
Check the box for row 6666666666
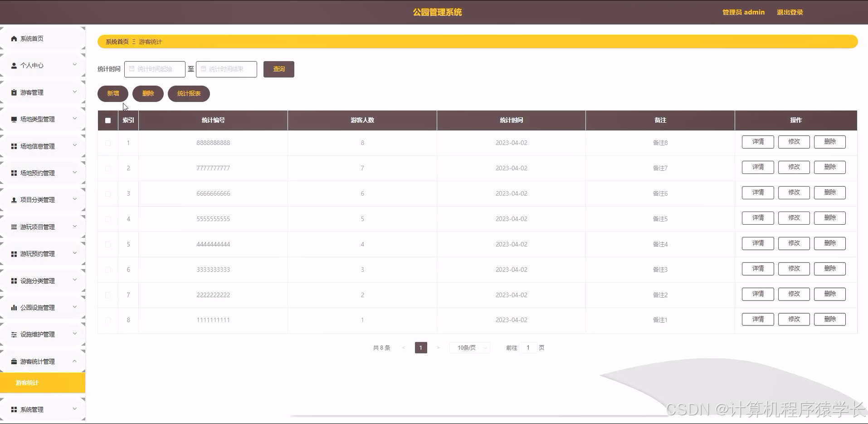[108, 194]
